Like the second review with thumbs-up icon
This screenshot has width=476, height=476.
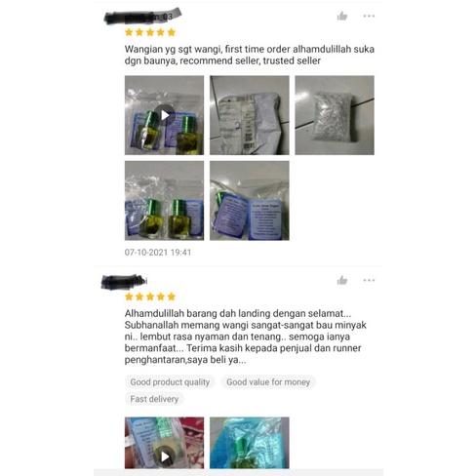tap(342, 280)
